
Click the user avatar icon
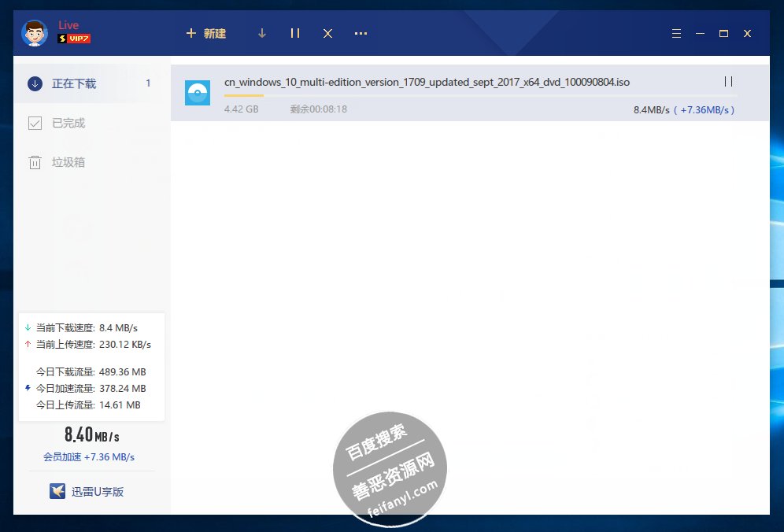(x=33, y=33)
